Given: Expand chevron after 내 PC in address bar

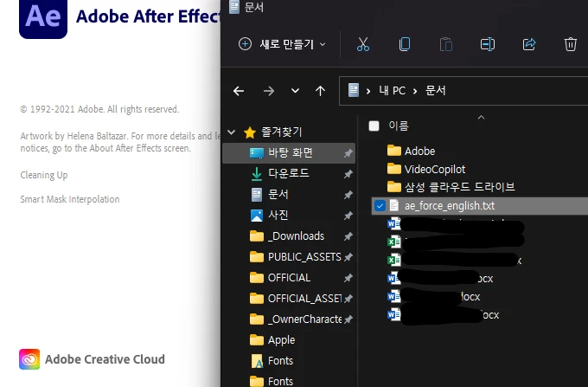Looking at the screenshot, I should (415, 91).
